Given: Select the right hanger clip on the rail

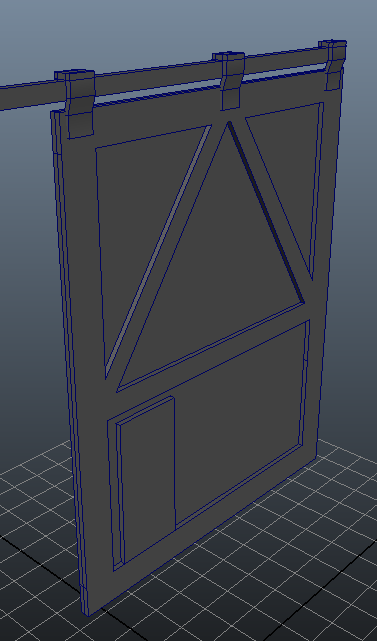Looking at the screenshot, I should point(334,65).
